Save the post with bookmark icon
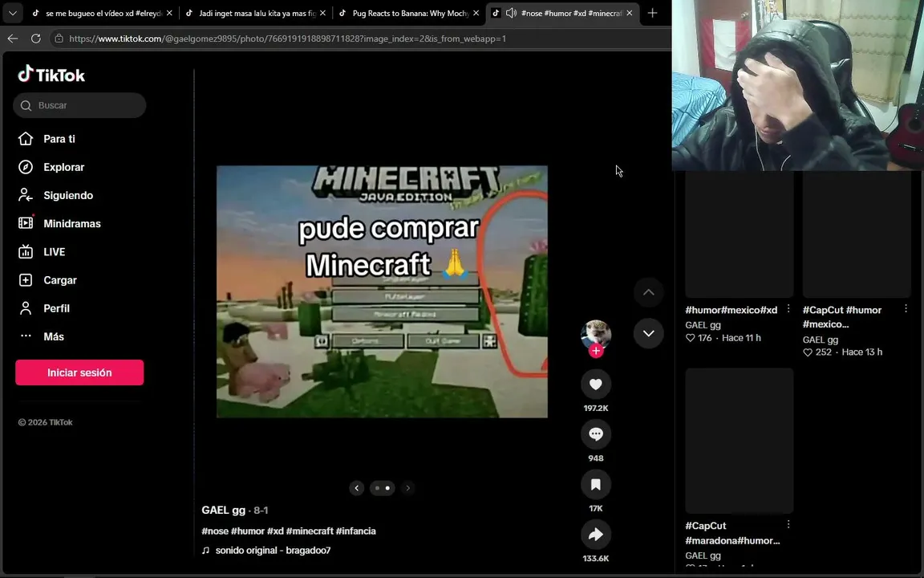The width and height of the screenshot is (924, 578). click(596, 484)
